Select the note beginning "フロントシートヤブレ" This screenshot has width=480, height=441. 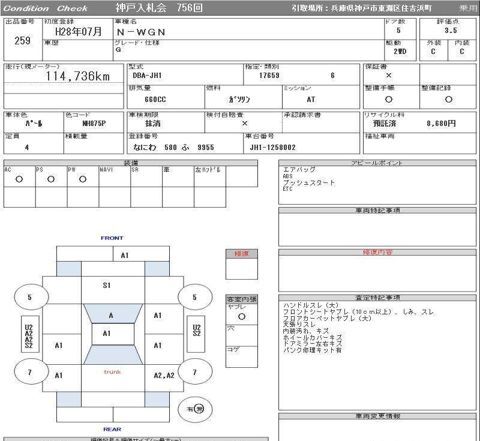click(x=358, y=312)
